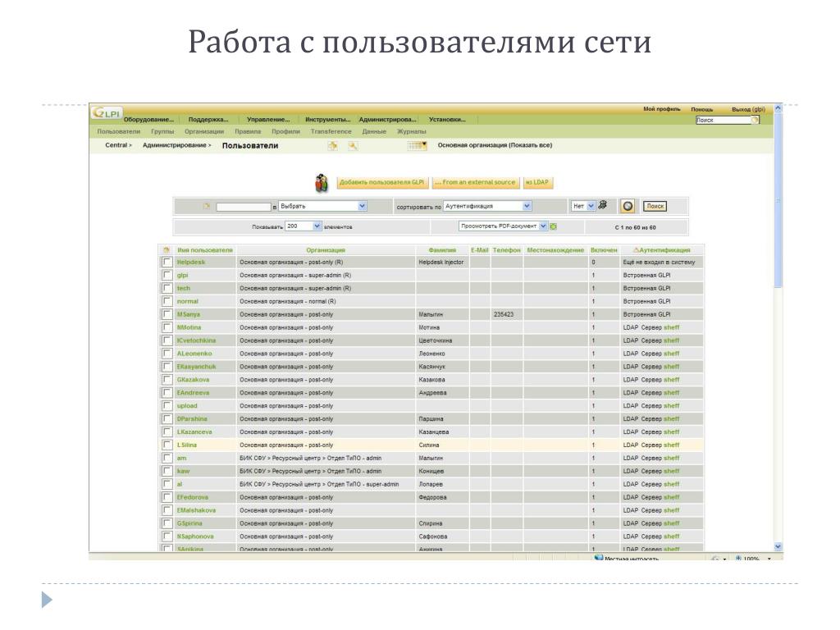The width and height of the screenshot is (840, 630).
Task: Tick the checkbox for user ALeonenko
Action: [x=167, y=354]
